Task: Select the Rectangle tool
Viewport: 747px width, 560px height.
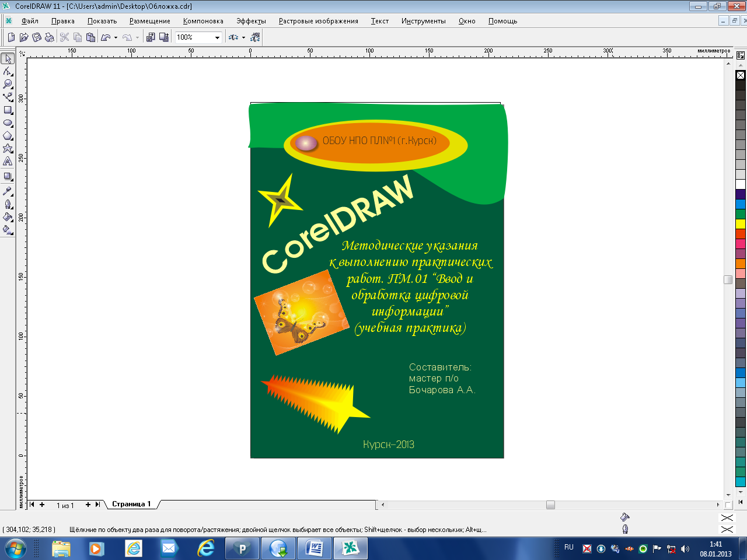Action: point(8,110)
